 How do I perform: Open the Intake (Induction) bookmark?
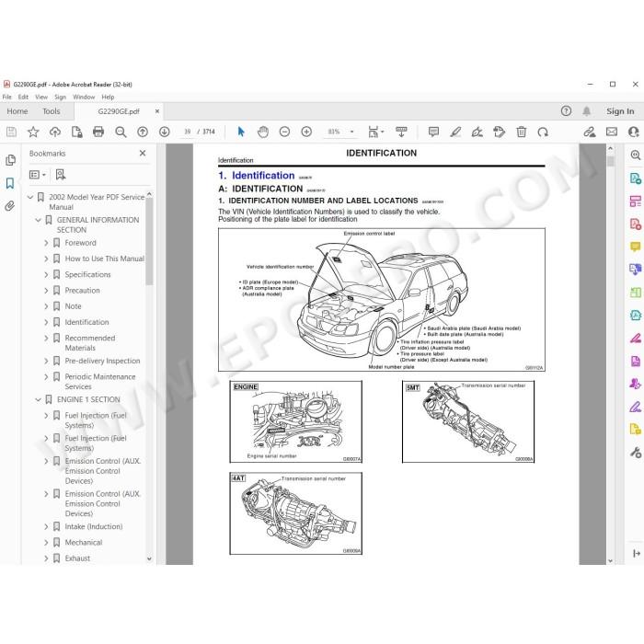coord(94,526)
